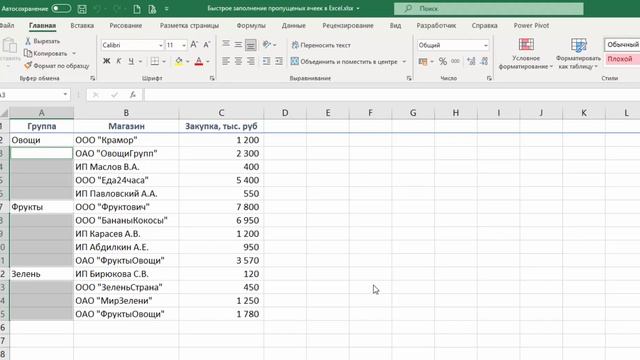Viewport: 640px width, 360px height.
Task: Toggle bold Ж formatting
Action: (x=107, y=62)
